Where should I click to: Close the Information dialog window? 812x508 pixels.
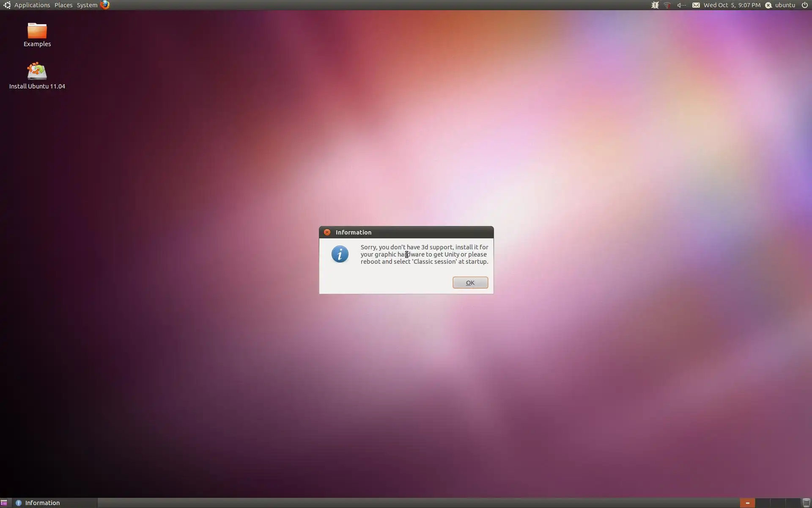327,232
